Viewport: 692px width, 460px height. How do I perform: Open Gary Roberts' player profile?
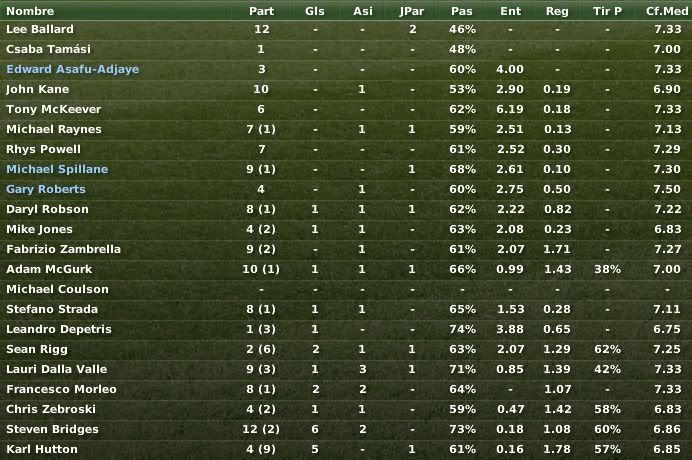[x=46, y=189]
